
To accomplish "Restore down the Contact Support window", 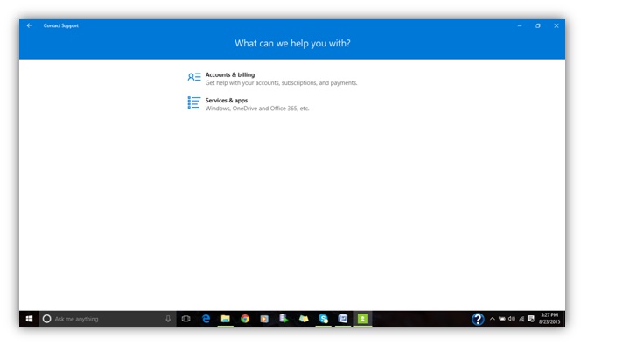I will click(537, 25).
